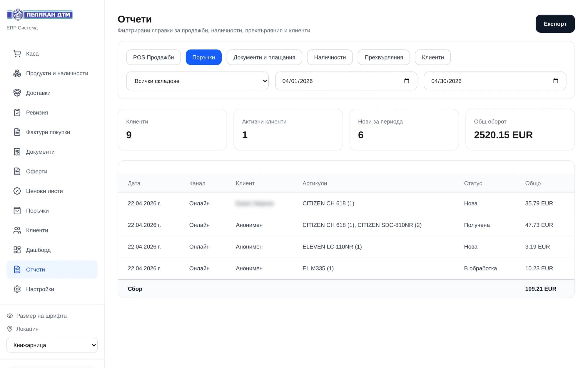Select the Поръчки report tab

click(x=204, y=57)
